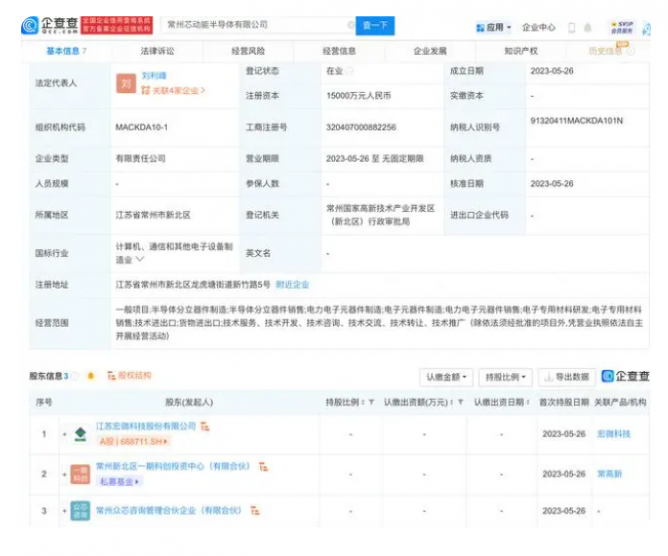
Task: Switch to the 知识产权 tab
Action: coord(520,50)
